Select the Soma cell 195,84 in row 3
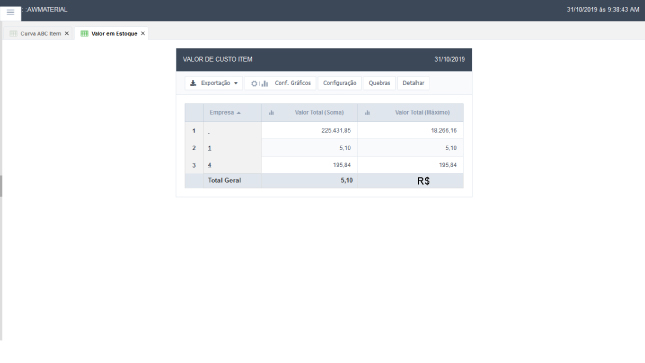 pos(309,165)
